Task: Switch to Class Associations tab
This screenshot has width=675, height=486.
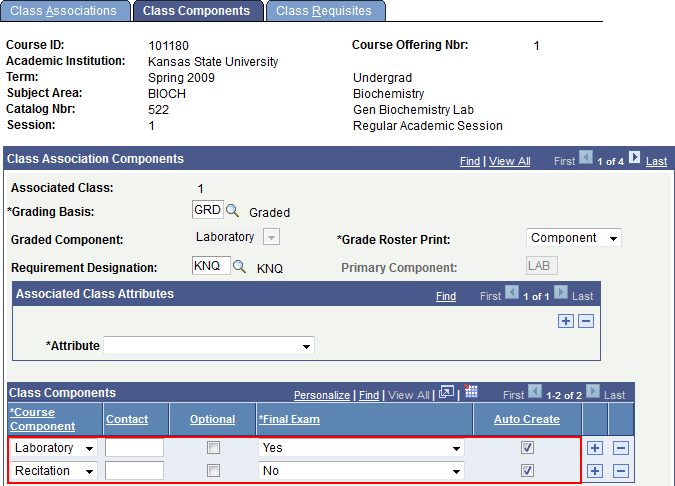Action: coord(65,11)
